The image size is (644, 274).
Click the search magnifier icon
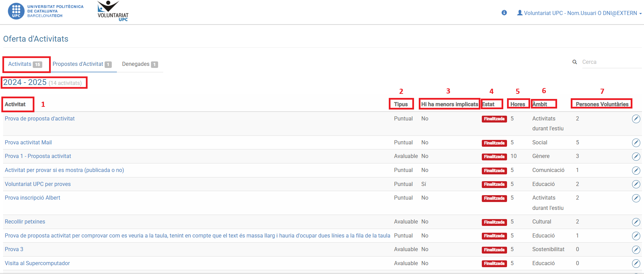tap(574, 62)
